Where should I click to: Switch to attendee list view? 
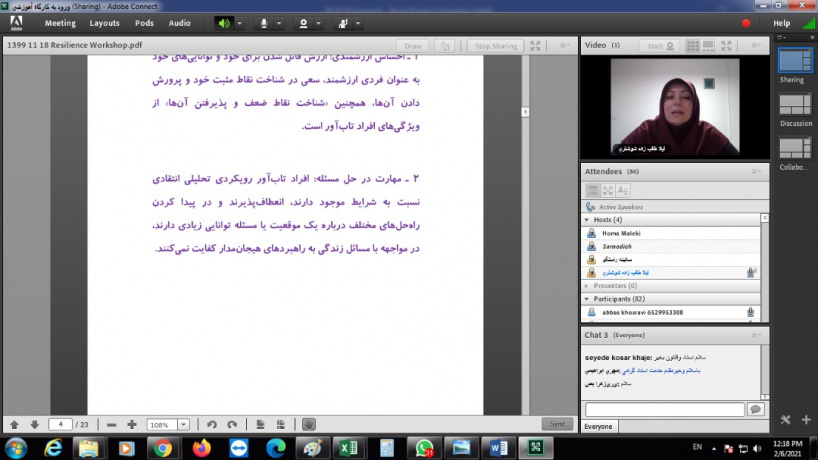click(x=593, y=190)
